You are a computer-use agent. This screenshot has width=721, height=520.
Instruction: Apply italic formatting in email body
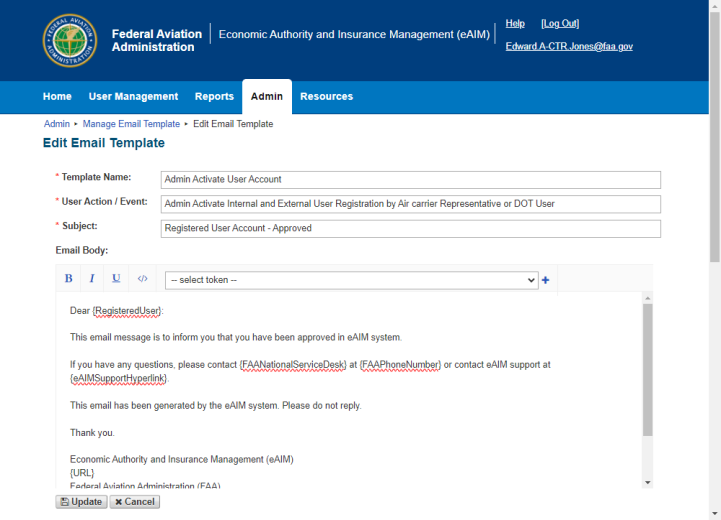click(x=92, y=279)
